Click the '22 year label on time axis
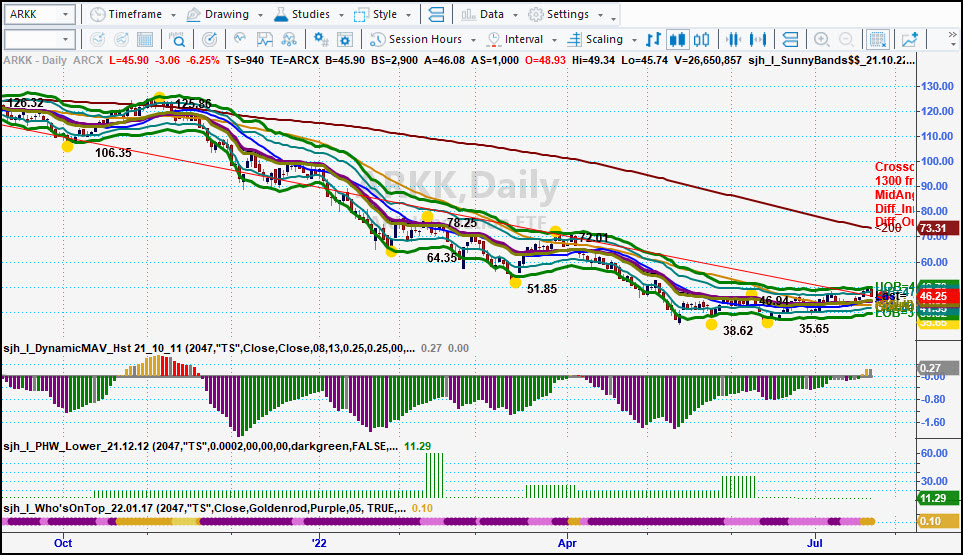This screenshot has height=555, width=963. coord(319,543)
